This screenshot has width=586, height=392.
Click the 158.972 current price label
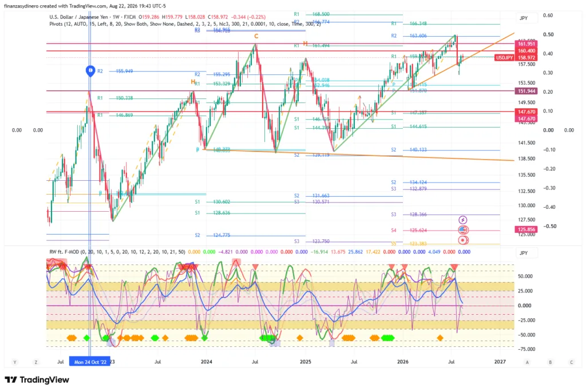coord(526,58)
